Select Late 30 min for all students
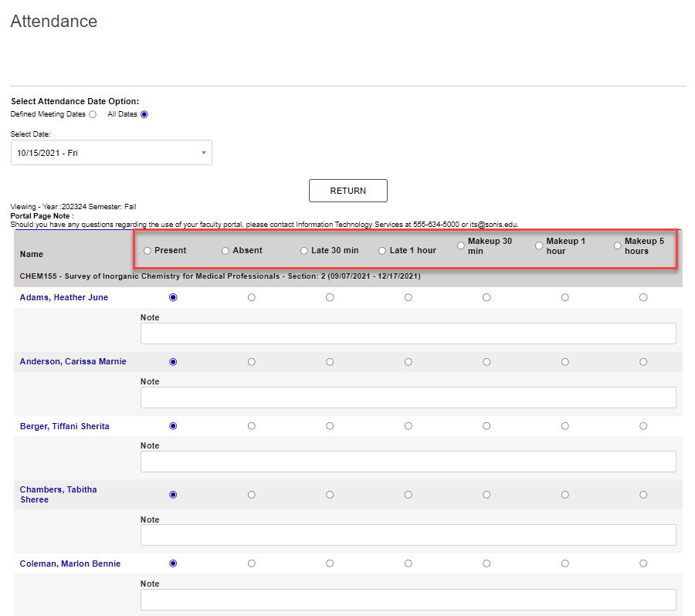This screenshot has width=695, height=616. point(303,249)
